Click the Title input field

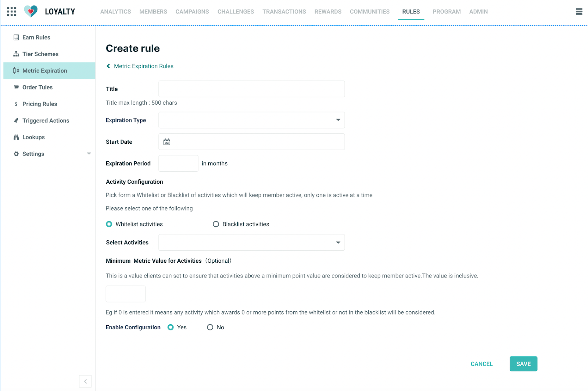[x=251, y=89]
